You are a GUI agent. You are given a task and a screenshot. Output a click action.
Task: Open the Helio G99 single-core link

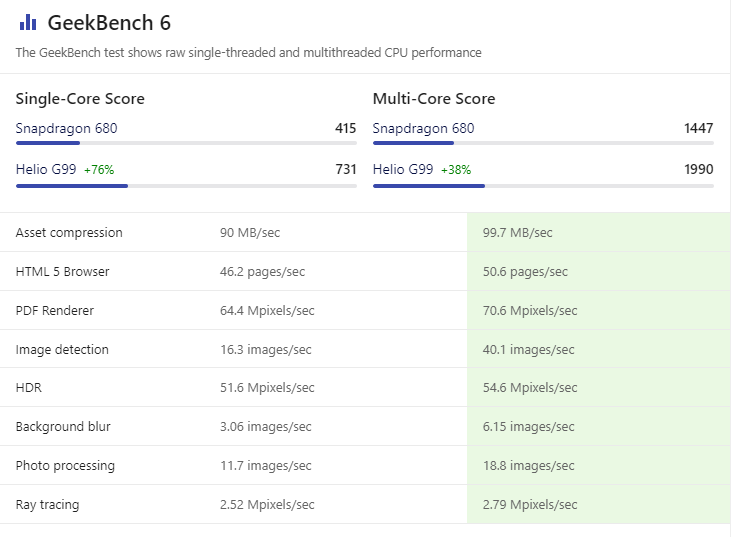coord(46,170)
